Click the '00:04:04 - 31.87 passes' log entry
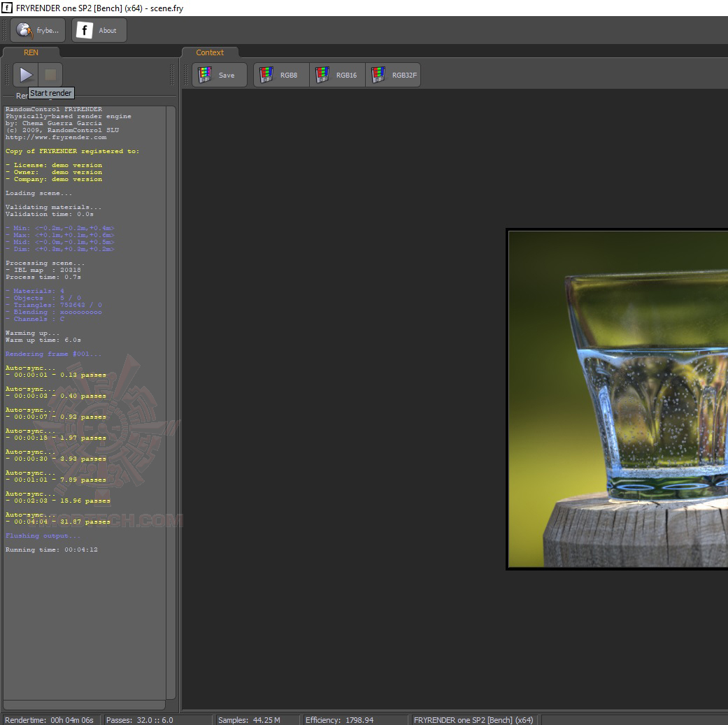The image size is (728, 725). click(58, 522)
